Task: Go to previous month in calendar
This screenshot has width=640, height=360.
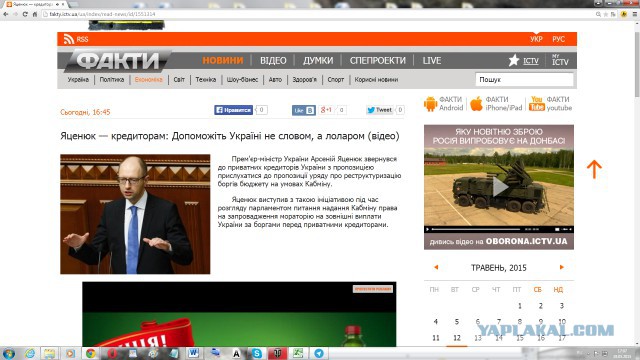Action: 436,267
